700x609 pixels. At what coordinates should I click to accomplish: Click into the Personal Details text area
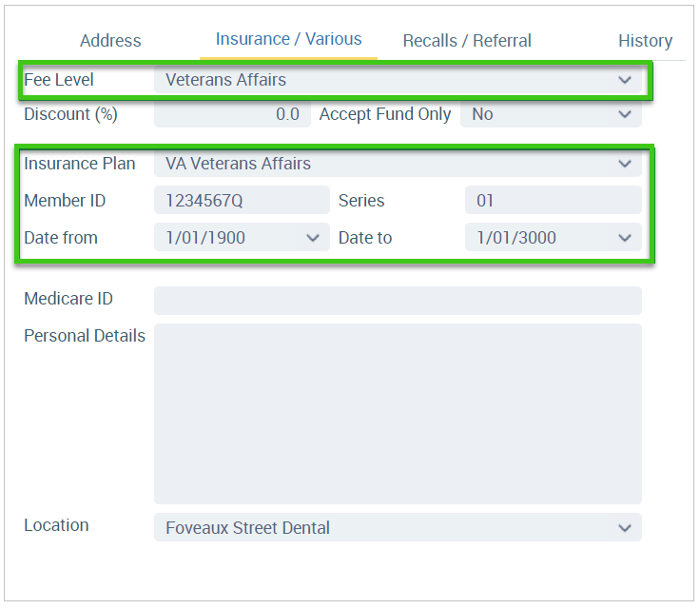[398, 414]
